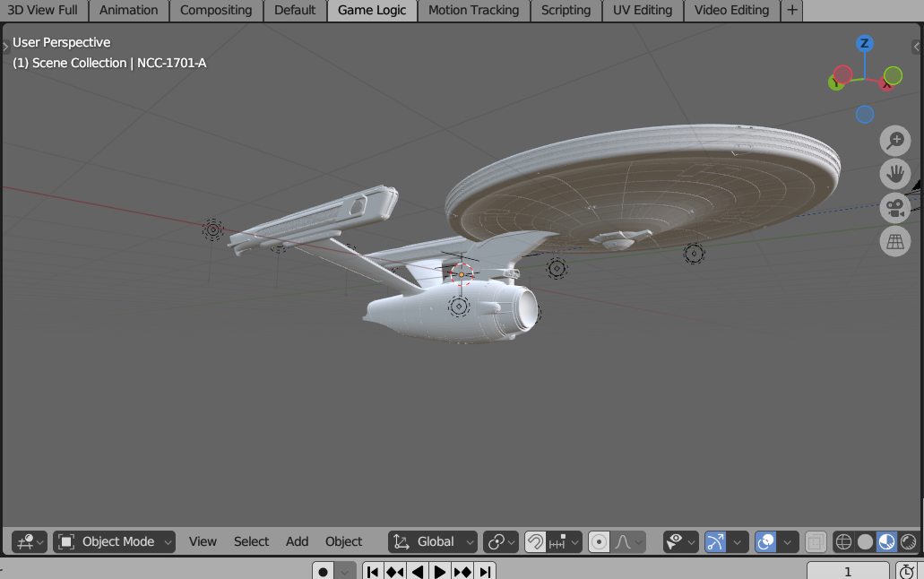
Task: Click the blue Z axis gizmo handle
Action: pyautogui.click(x=865, y=44)
